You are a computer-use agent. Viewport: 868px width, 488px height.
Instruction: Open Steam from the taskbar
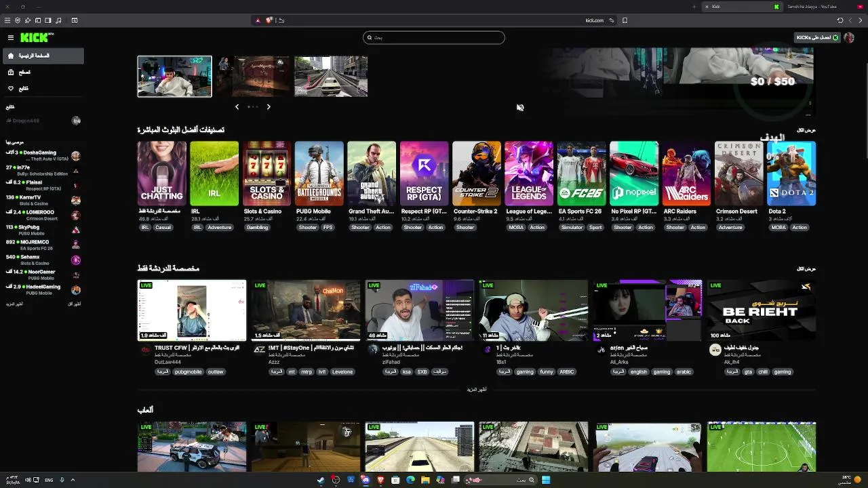321,480
